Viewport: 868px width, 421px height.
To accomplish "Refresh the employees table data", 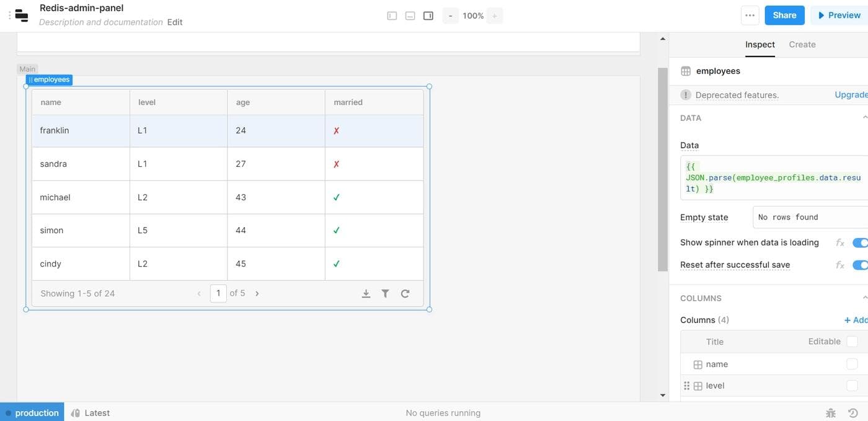I will point(405,293).
